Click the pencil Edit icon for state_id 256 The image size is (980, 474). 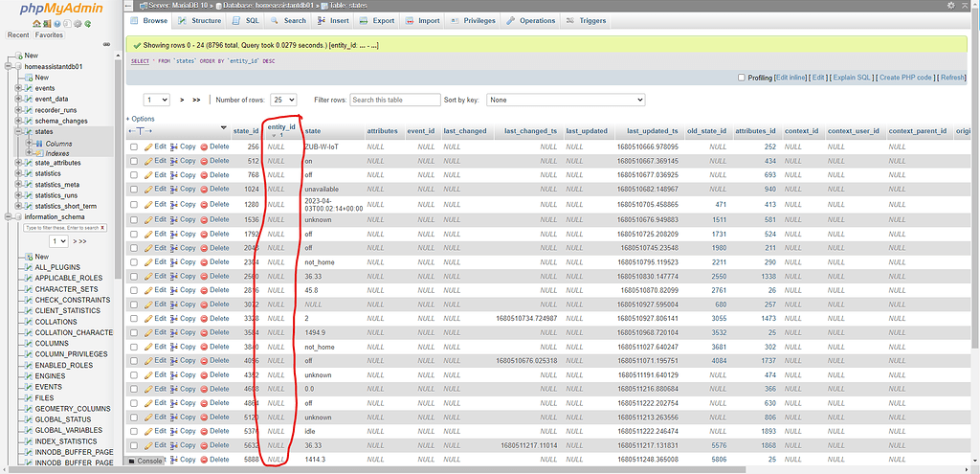tap(148, 147)
